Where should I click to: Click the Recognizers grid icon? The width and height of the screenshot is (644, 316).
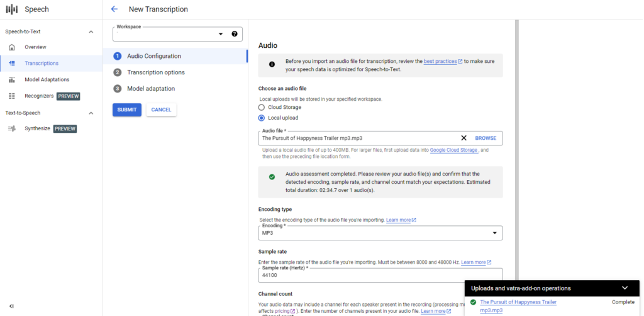12,96
